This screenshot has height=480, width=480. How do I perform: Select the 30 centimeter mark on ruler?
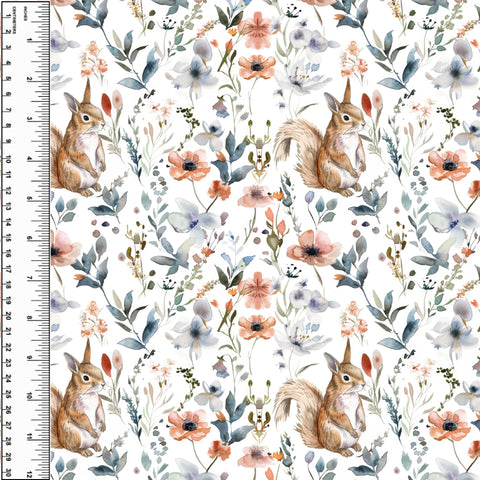(x=8, y=473)
